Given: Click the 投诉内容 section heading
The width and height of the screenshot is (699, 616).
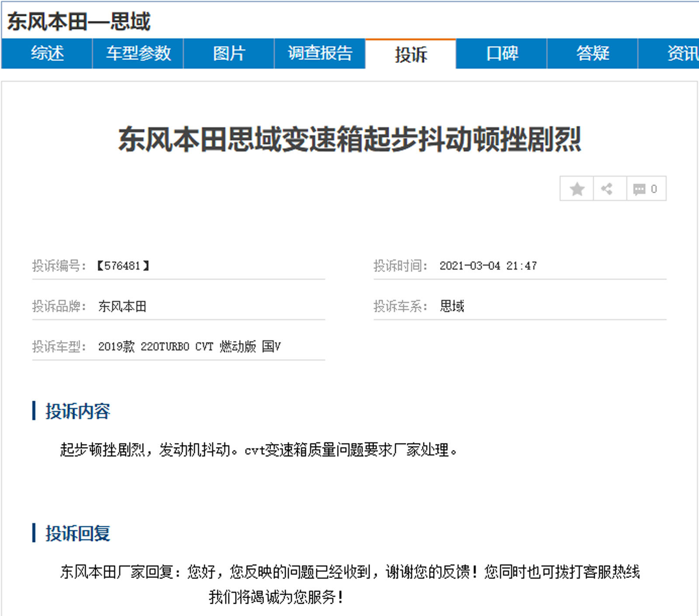Looking at the screenshot, I should point(78,411).
